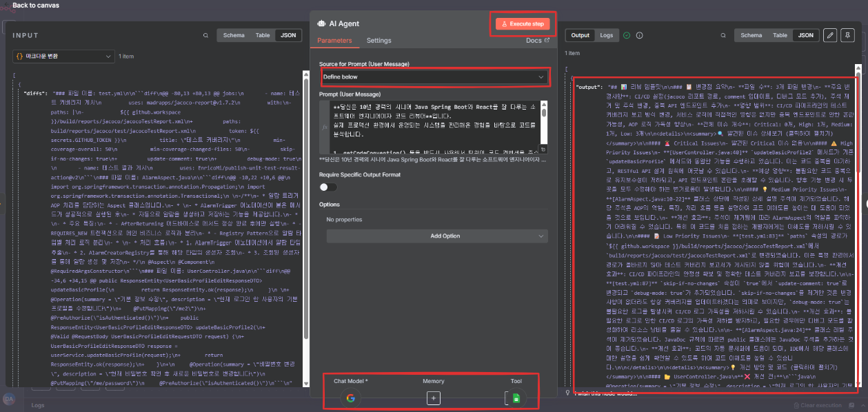
Task: Click the lightbulb feedback icon
Action: point(567,393)
